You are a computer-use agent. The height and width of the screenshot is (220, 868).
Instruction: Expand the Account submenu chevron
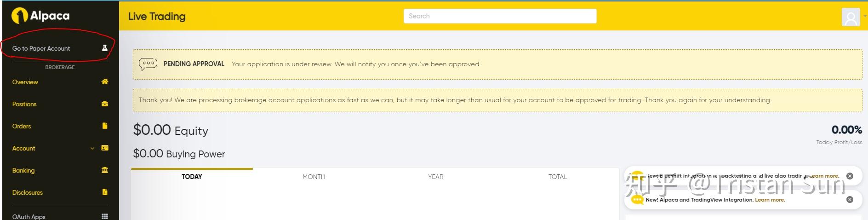click(92, 148)
